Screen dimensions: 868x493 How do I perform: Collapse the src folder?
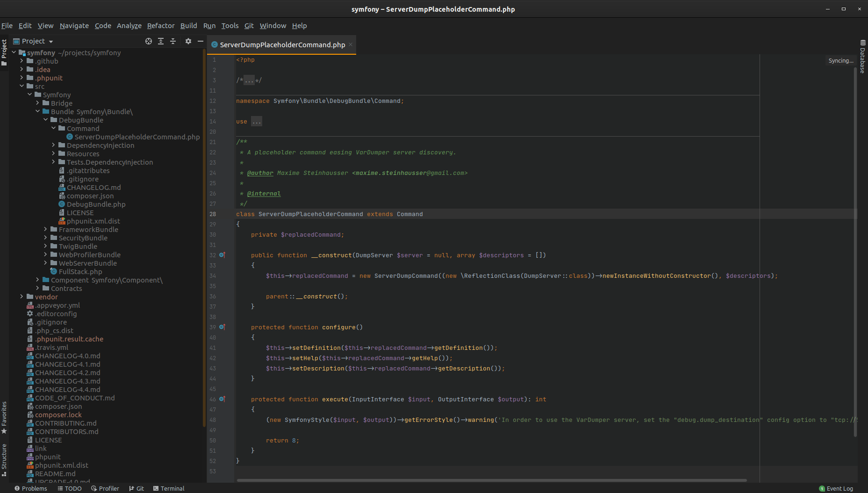[22, 86]
